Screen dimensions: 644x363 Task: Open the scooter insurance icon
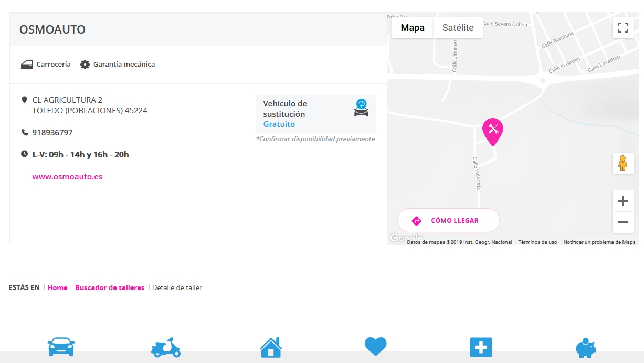click(166, 347)
